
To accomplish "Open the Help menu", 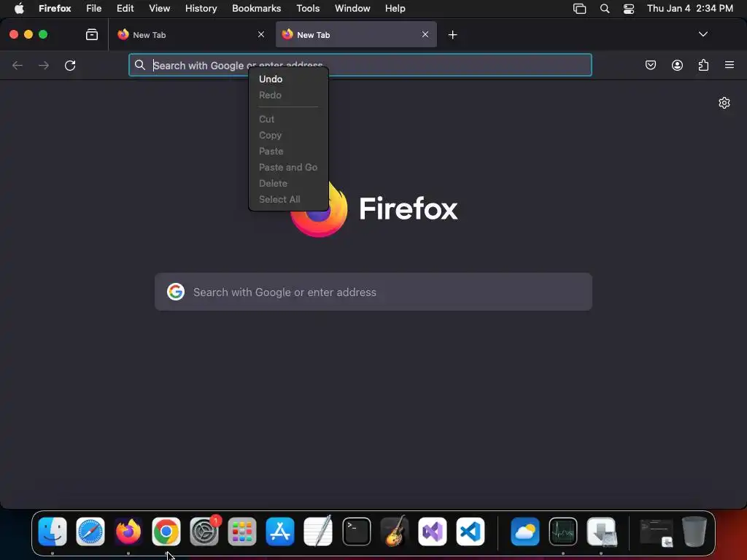I will [395, 9].
